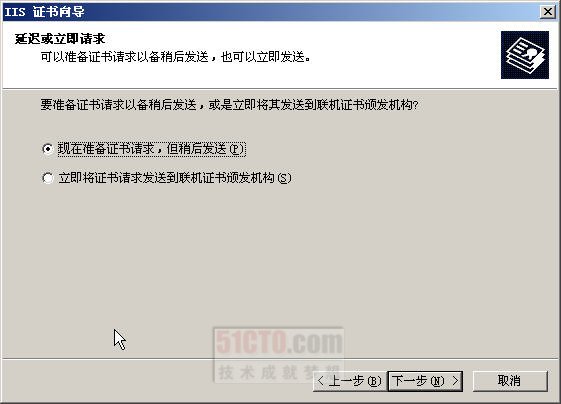
Task: Click the 技术成就梦想 watermark caption
Action: pyautogui.click(x=278, y=372)
